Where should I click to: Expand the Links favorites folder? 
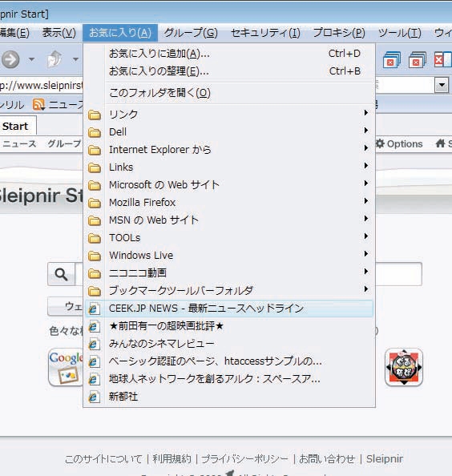pos(229,167)
